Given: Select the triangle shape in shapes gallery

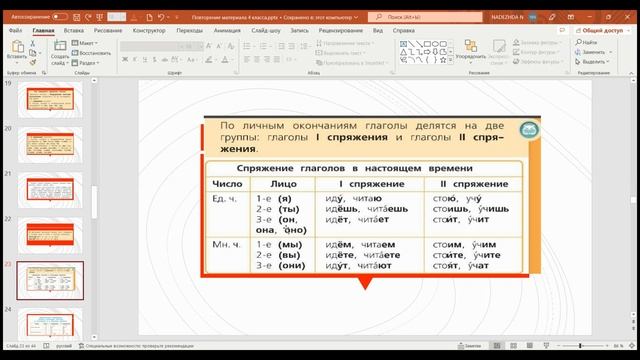Looking at the screenshot, I should click(x=403, y=52).
